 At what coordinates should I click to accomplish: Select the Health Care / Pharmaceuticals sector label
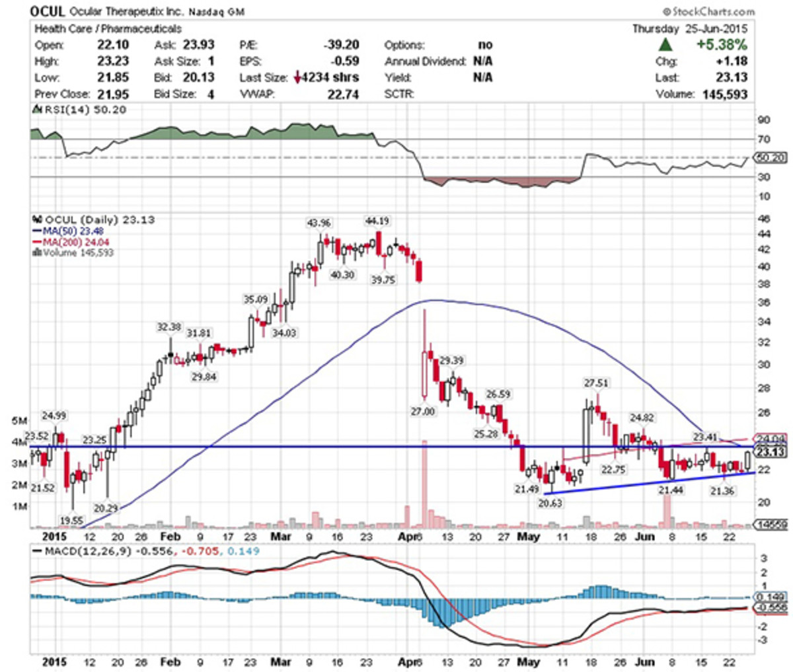tap(108, 28)
